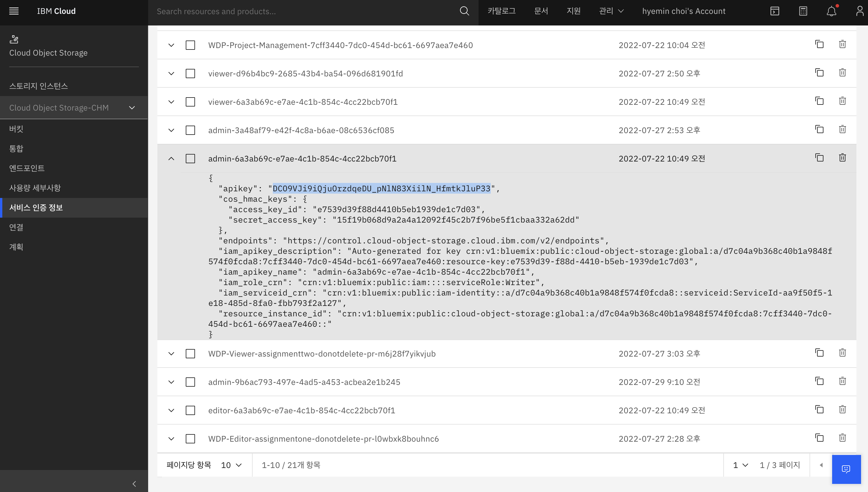Image resolution: width=868 pixels, height=492 pixels.
Task: Open page number selector dropdown
Action: click(x=740, y=465)
